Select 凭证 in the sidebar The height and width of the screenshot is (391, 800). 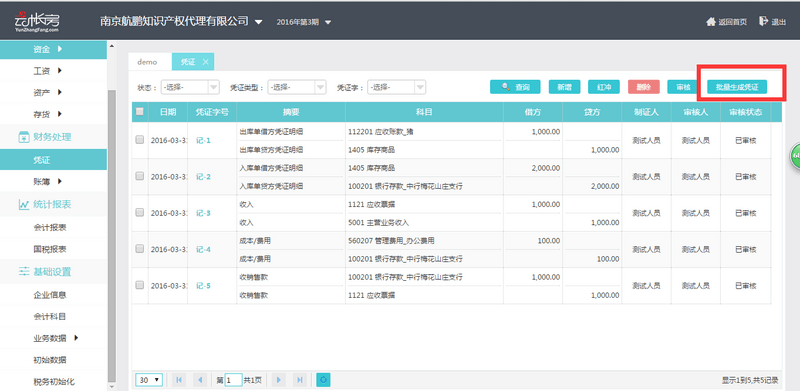[53, 160]
